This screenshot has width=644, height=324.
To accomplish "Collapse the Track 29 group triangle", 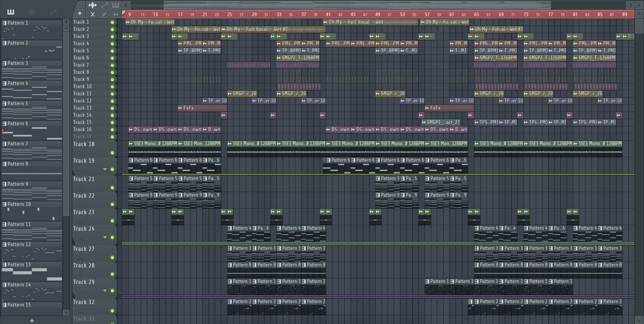I will click(105, 290).
